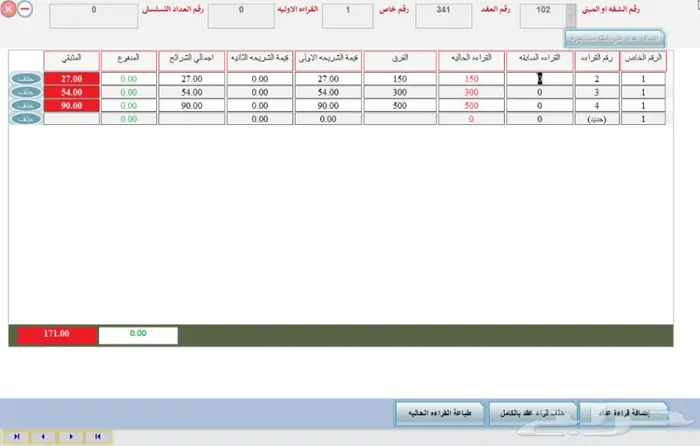
Task: Click the blurred teal button under the apartment field
Action: point(614,39)
